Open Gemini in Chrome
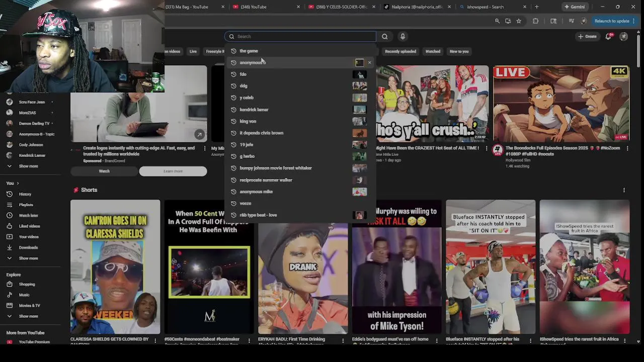The height and width of the screenshot is (362, 644). click(x=574, y=7)
